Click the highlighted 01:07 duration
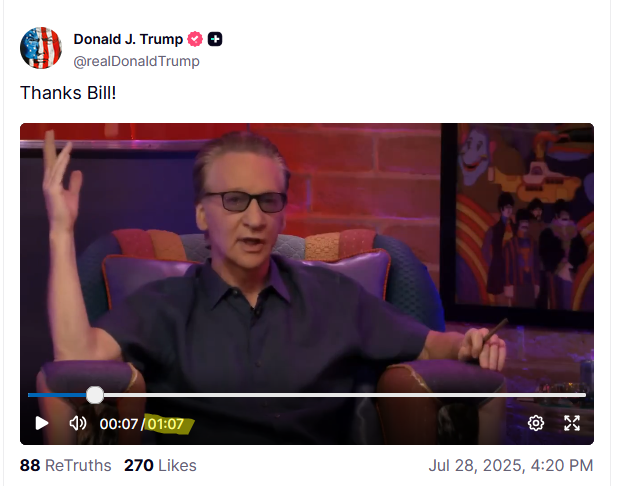617x486 pixels. (x=166, y=424)
